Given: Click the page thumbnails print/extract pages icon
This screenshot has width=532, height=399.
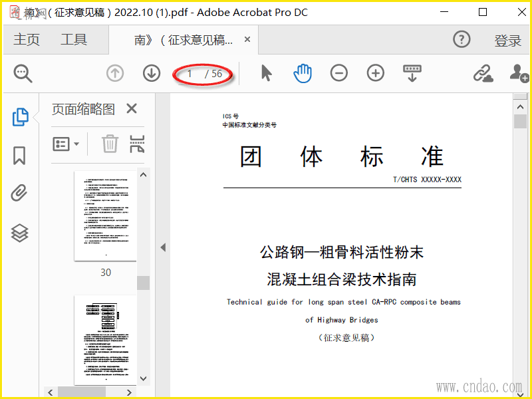Looking at the screenshot, I should pos(137,144).
